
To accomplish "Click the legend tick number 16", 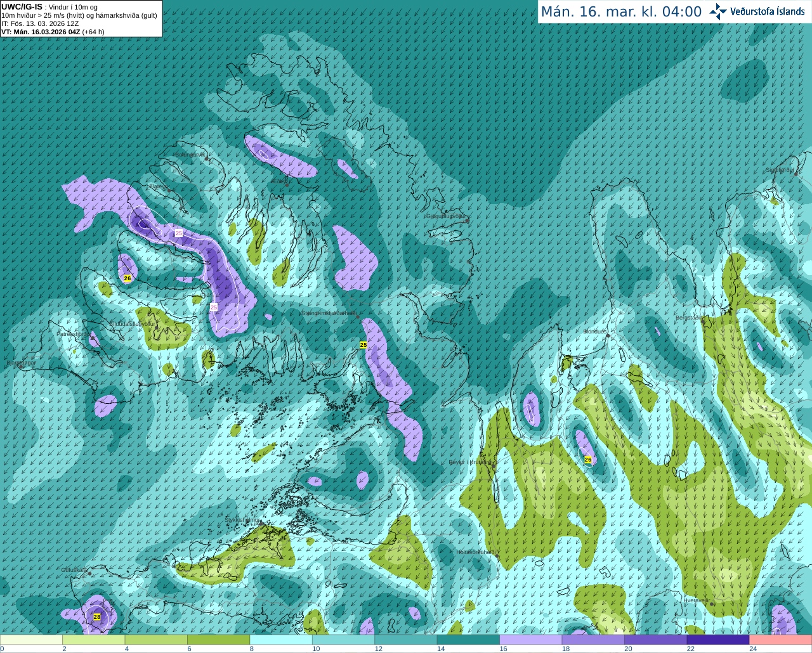I will [503, 649].
